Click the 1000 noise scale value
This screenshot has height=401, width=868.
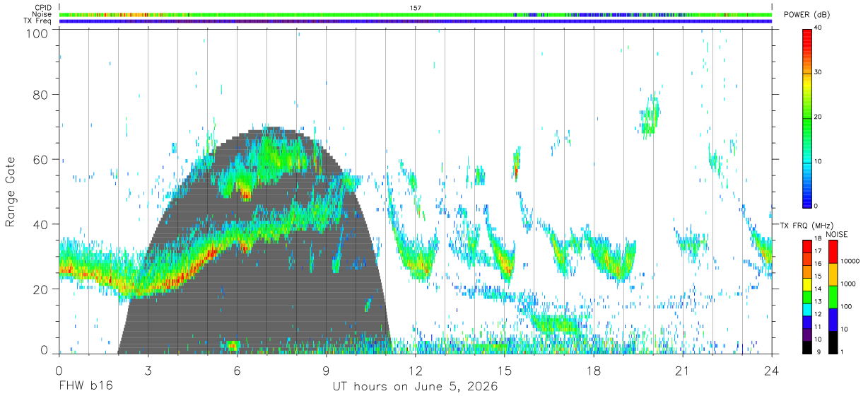(848, 284)
